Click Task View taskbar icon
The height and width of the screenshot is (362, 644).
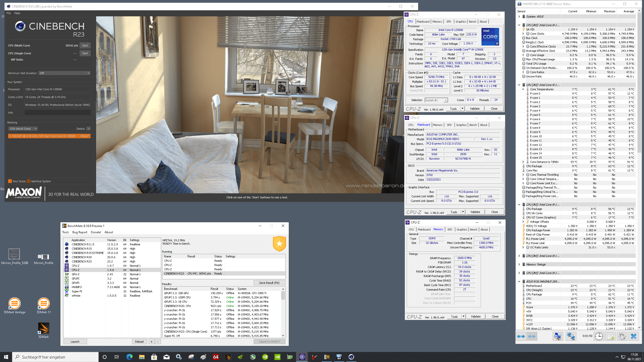[117, 357]
